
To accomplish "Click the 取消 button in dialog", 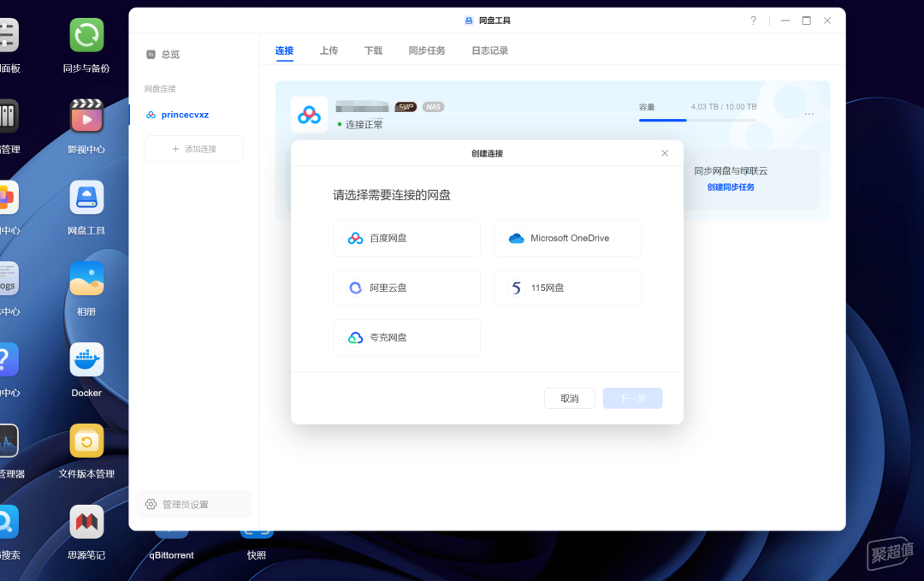I will coord(569,399).
